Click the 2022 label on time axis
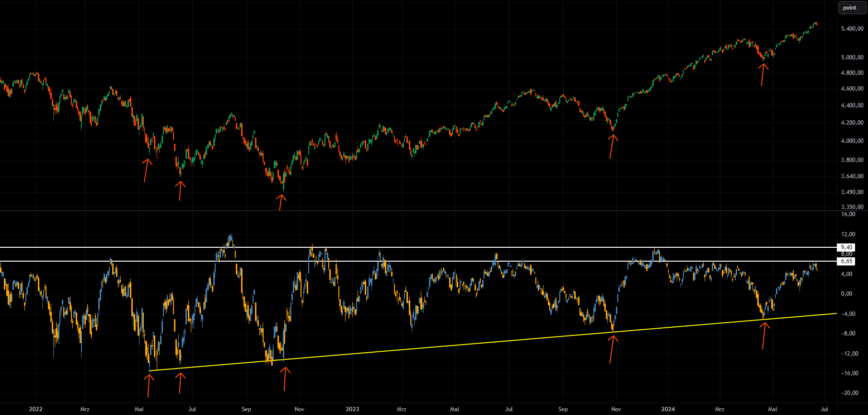This screenshot has width=868, height=415. click(x=35, y=409)
